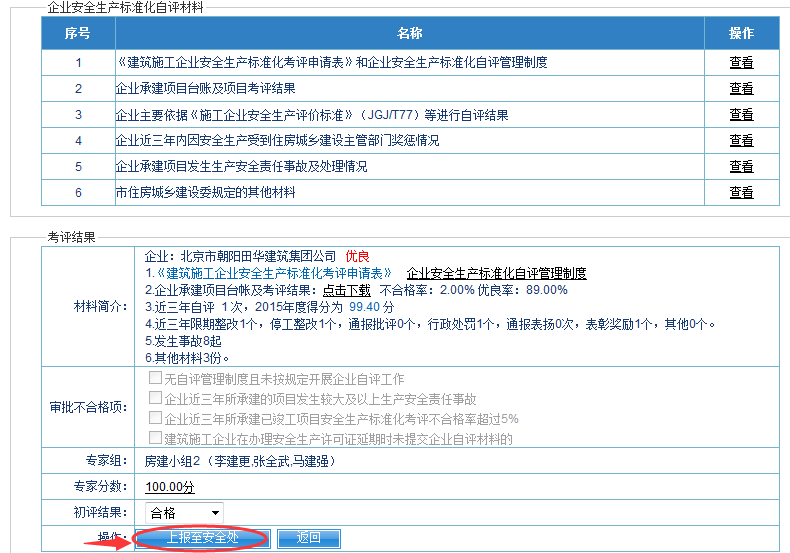Open 查看 for row 5 事故及处理情况
This screenshot has height=553, width=790.
[x=741, y=167]
